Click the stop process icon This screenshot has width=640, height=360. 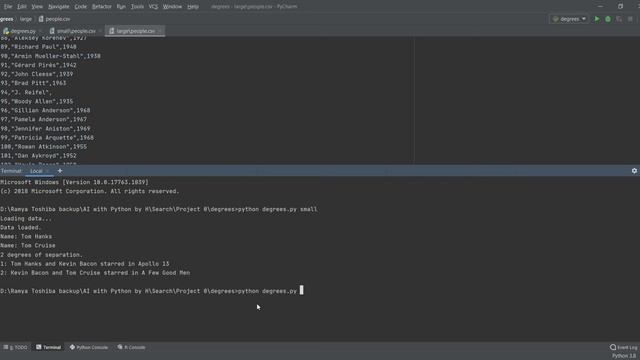coord(630,19)
